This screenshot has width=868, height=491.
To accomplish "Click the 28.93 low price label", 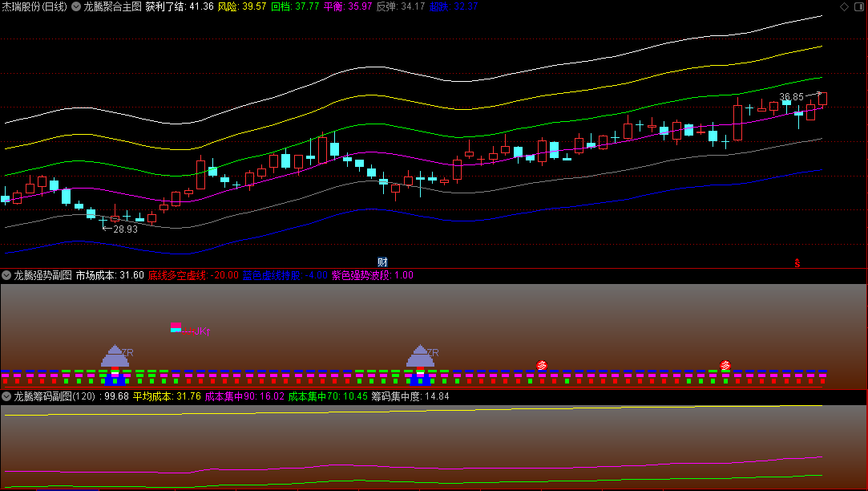I will click(x=125, y=229).
